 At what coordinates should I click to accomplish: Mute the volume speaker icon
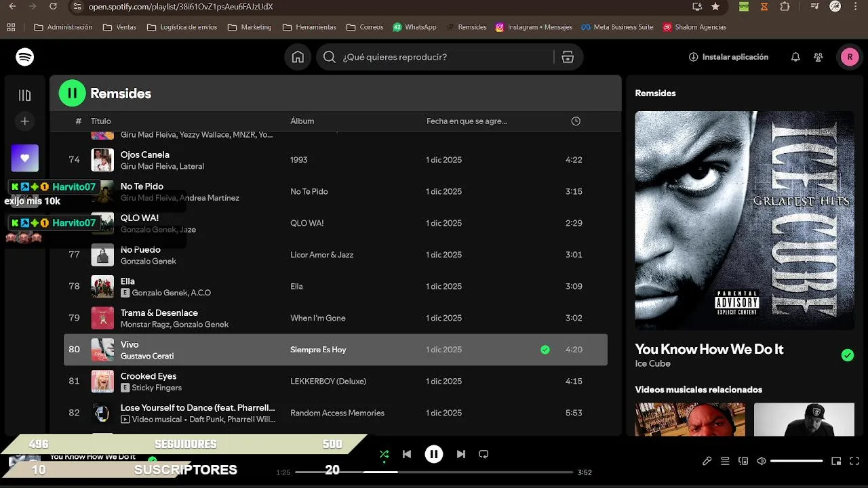tap(762, 461)
